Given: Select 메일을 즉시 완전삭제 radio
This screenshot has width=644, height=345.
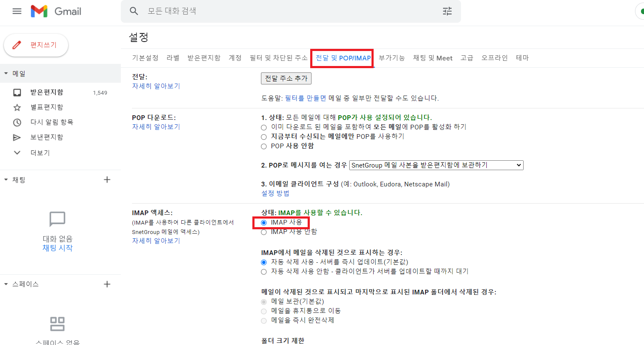Looking at the screenshot, I should click(264, 320).
